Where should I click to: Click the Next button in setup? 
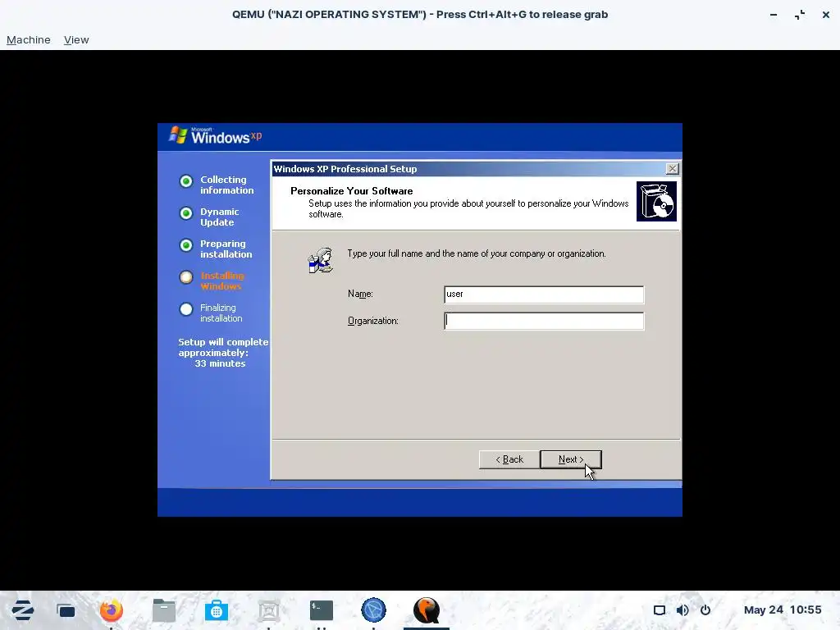[x=571, y=459]
